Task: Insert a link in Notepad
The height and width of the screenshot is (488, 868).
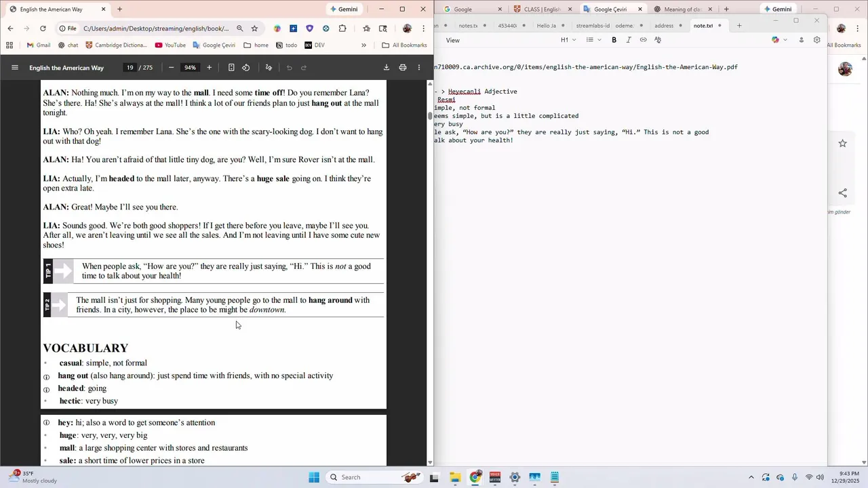Action: 643,40
